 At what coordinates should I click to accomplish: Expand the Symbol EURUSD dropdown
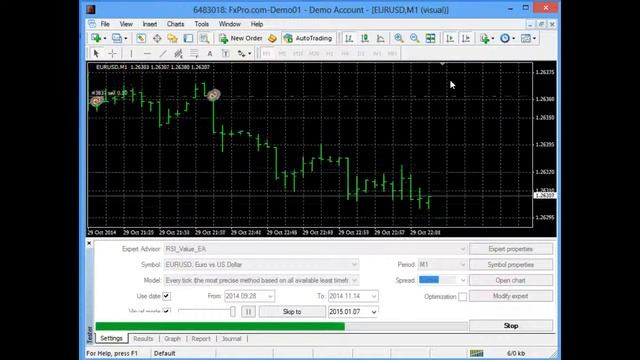click(354, 265)
